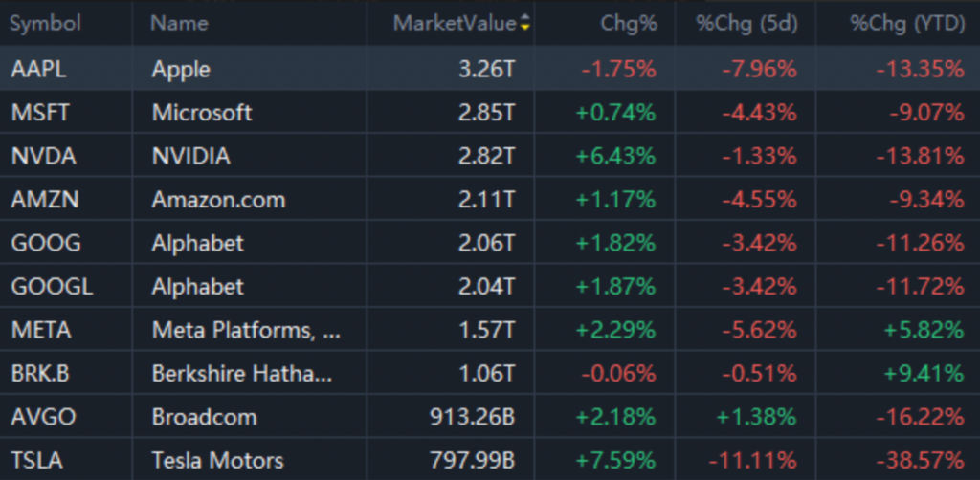Open Amazon.com stock entry

coord(218,200)
